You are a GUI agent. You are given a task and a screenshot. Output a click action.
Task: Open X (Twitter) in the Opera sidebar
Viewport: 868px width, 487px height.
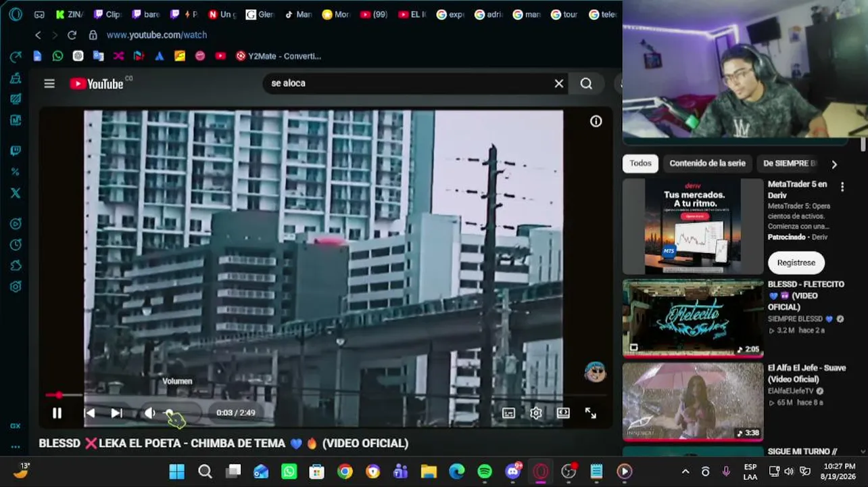16,193
